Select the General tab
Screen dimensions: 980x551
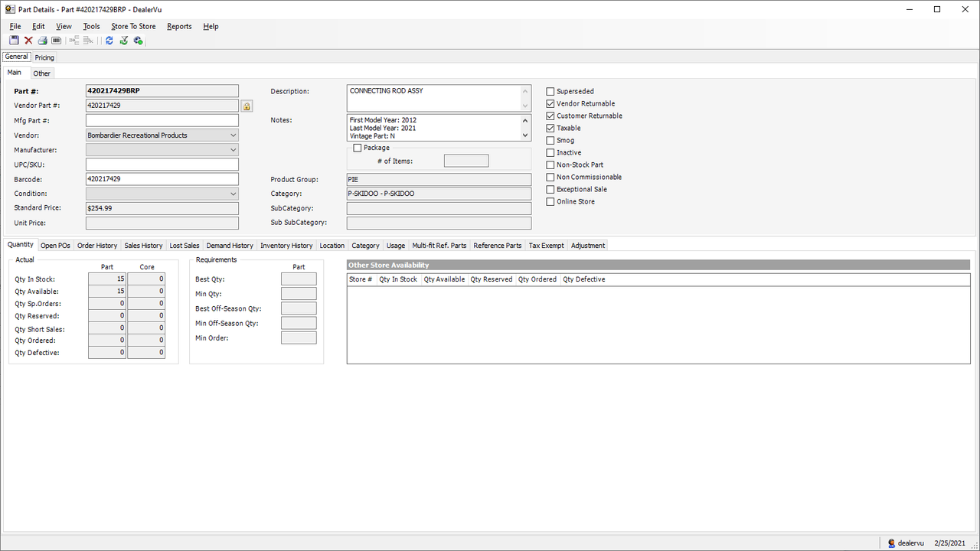point(16,57)
